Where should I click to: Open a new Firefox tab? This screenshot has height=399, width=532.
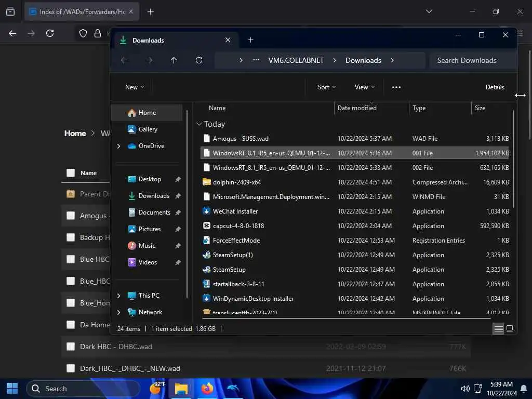[x=150, y=12]
